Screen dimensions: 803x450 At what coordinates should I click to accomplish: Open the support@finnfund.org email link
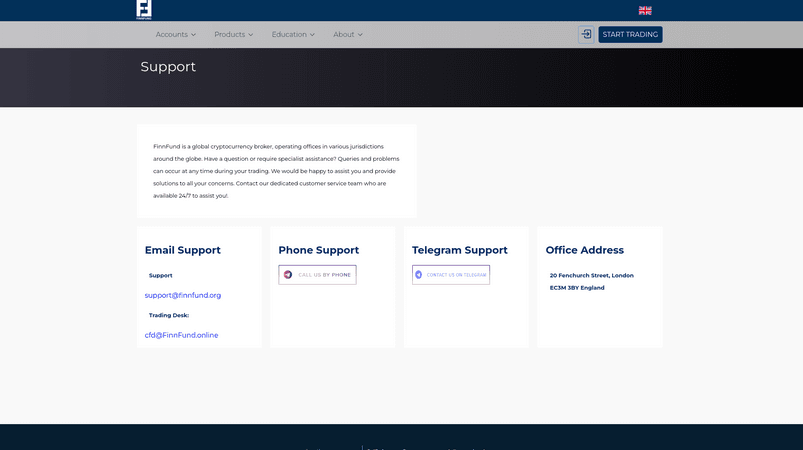pos(183,295)
